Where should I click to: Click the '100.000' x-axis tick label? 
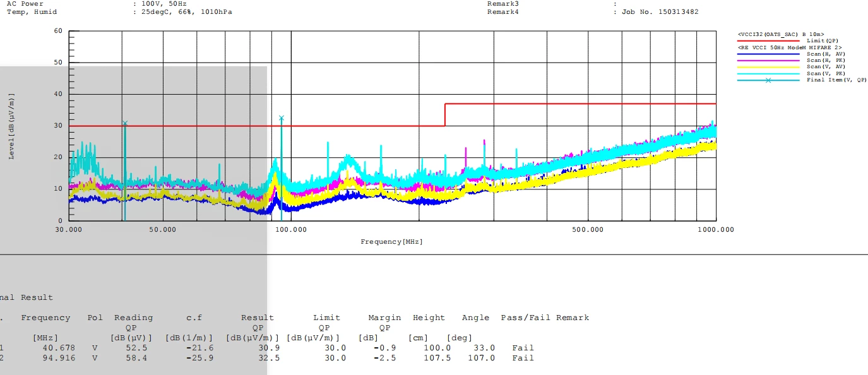point(290,229)
